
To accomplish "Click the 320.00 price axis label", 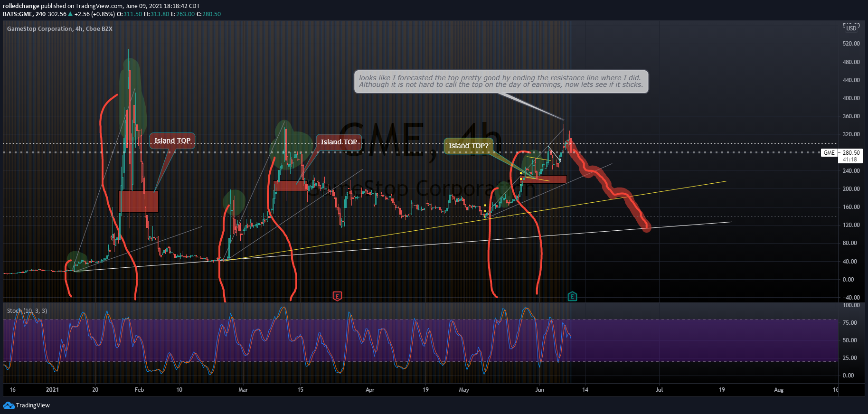I will tap(851, 134).
